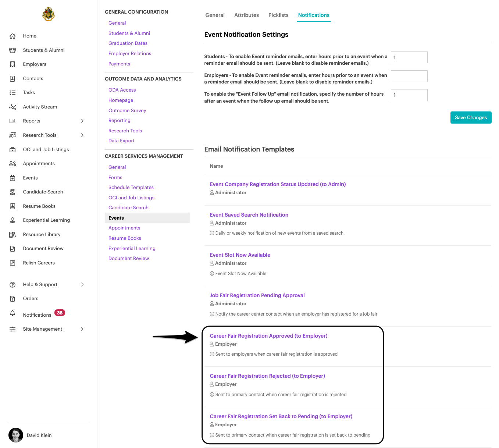Click the Save Changes button
This screenshot has height=448, width=499.
coord(471,118)
